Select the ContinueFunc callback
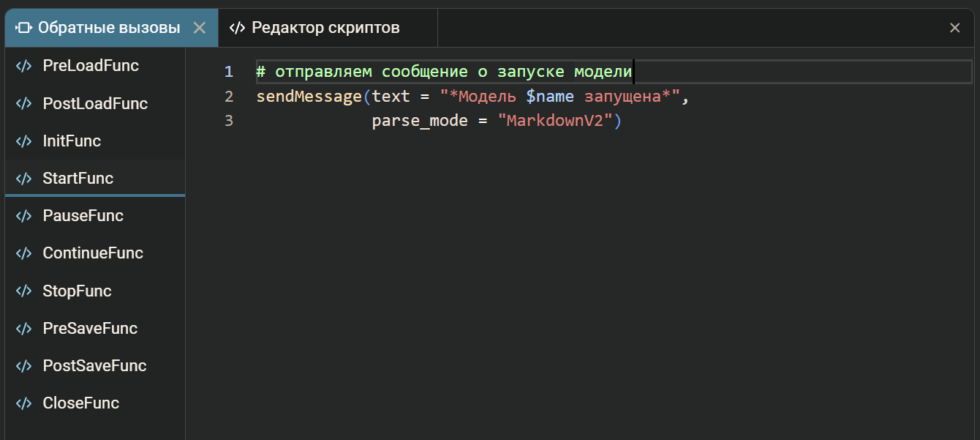980x440 pixels. [93, 253]
